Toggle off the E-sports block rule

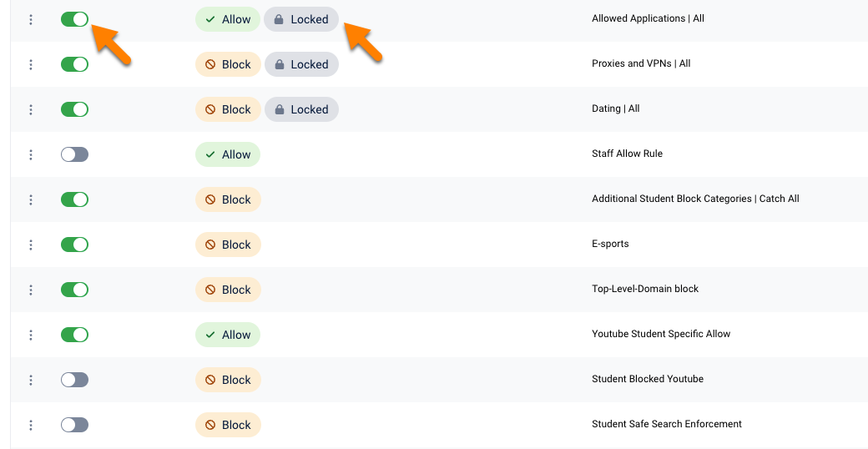74,245
